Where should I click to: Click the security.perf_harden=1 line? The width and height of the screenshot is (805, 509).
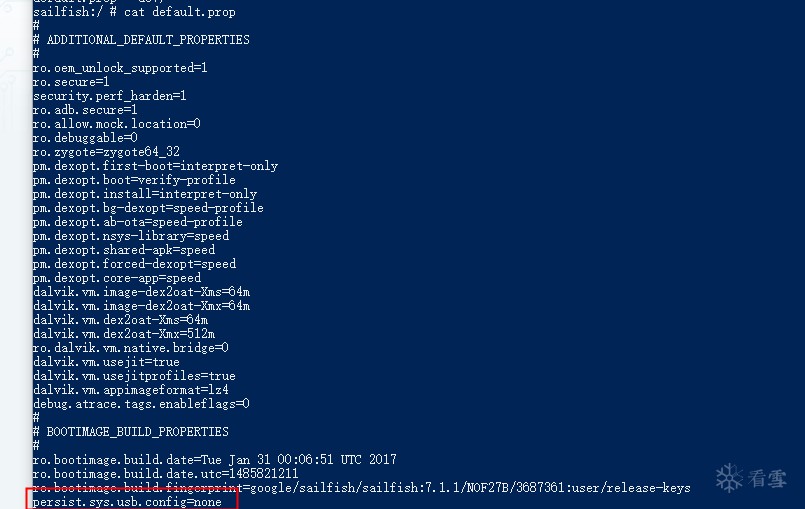pyautogui.click(x=109, y=95)
